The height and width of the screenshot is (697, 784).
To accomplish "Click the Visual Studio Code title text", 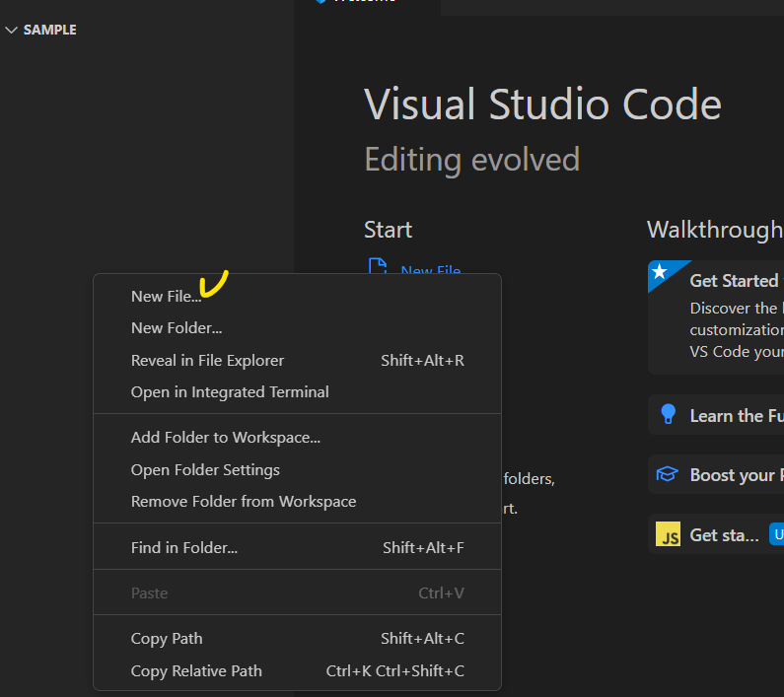I will tap(543, 105).
